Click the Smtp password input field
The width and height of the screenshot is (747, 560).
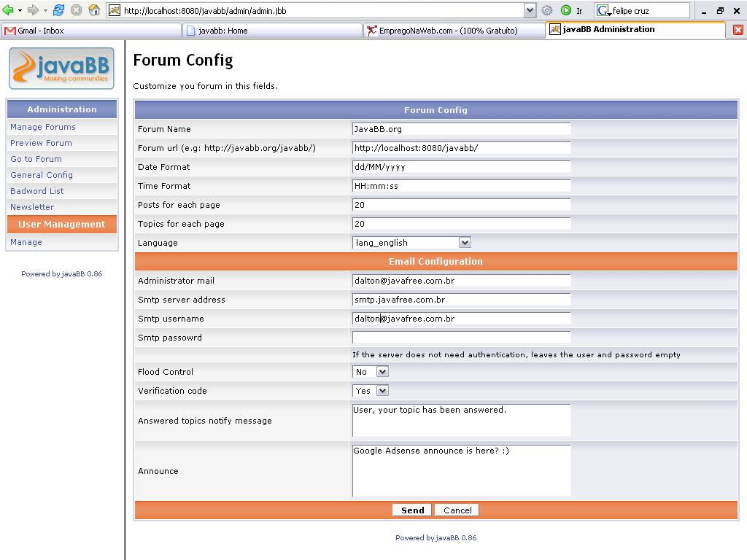pyautogui.click(x=461, y=338)
